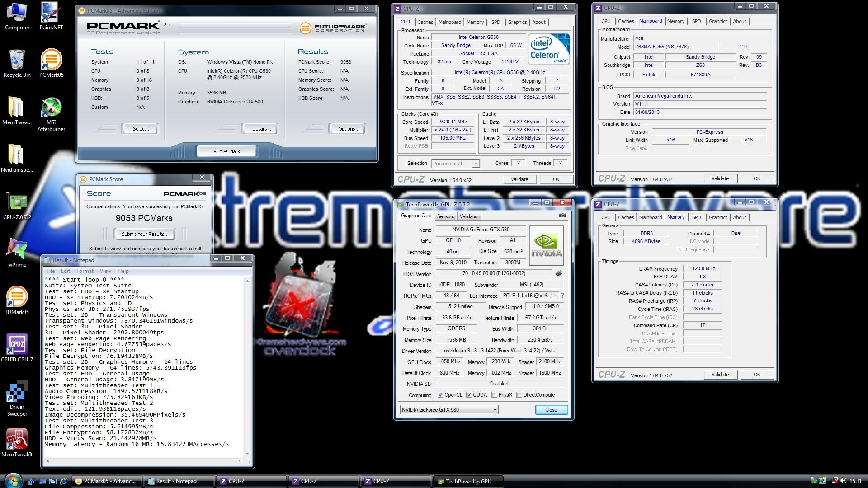Click the GPU Clock value 1050 MHz
The image size is (868, 488).
[449, 361]
